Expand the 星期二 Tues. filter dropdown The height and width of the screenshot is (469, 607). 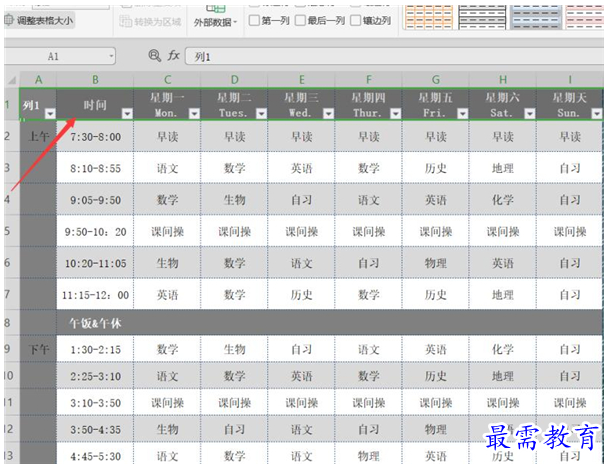[x=262, y=114]
